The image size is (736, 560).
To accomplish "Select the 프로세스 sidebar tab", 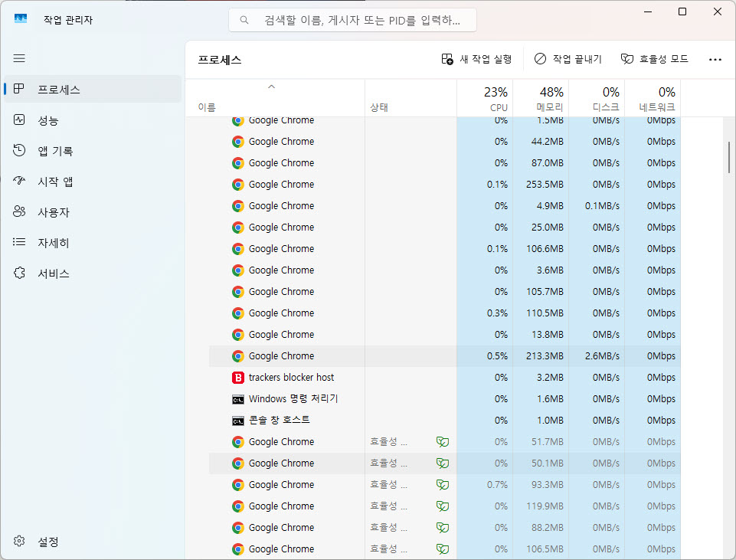I will (x=93, y=89).
